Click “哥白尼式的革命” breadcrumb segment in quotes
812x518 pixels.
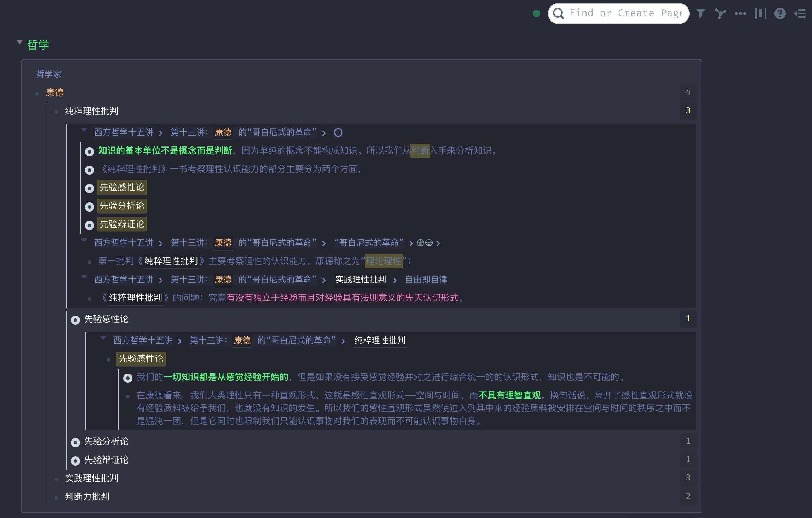[369, 243]
